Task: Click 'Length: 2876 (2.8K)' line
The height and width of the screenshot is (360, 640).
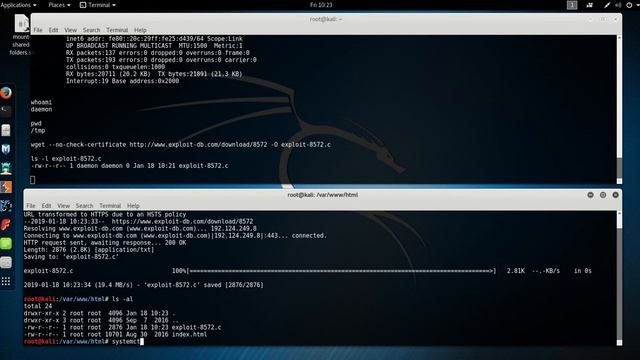Action: [89, 249]
